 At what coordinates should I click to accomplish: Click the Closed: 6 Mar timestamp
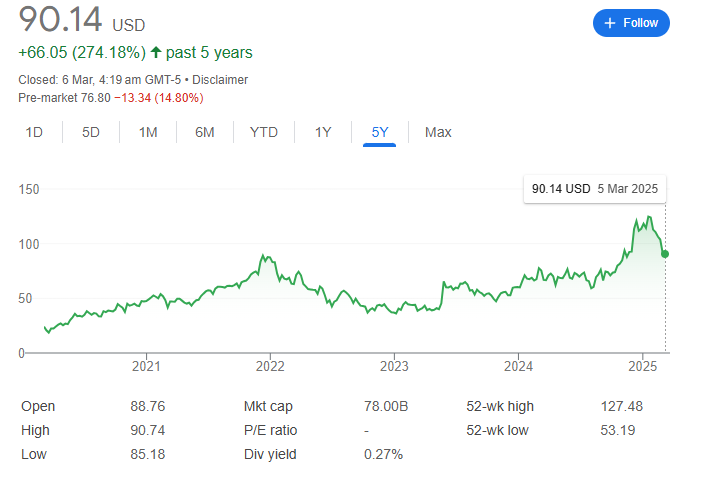pos(99,80)
